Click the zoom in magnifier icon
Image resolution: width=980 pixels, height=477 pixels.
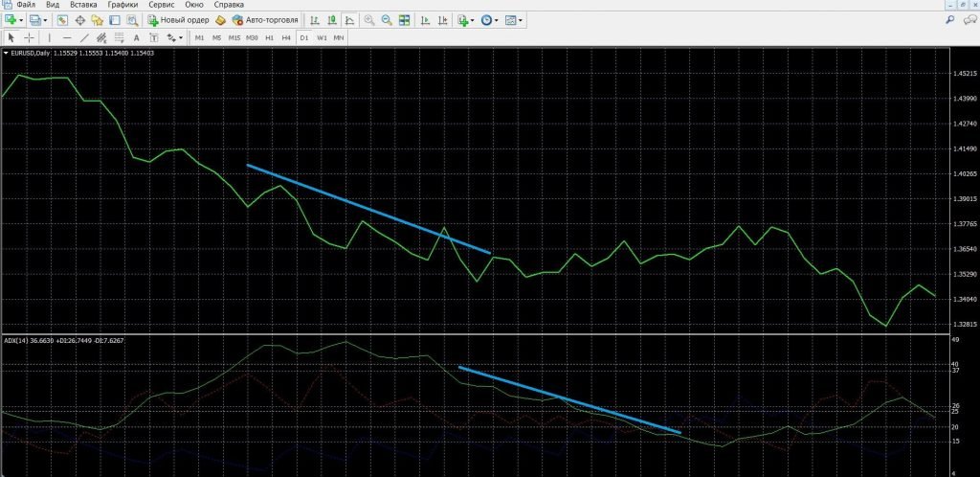(x=369, y=19)
